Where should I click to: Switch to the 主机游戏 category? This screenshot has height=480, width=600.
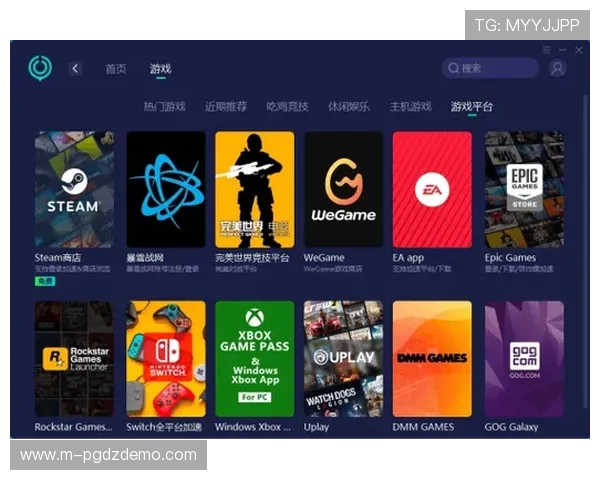(410, 106)
